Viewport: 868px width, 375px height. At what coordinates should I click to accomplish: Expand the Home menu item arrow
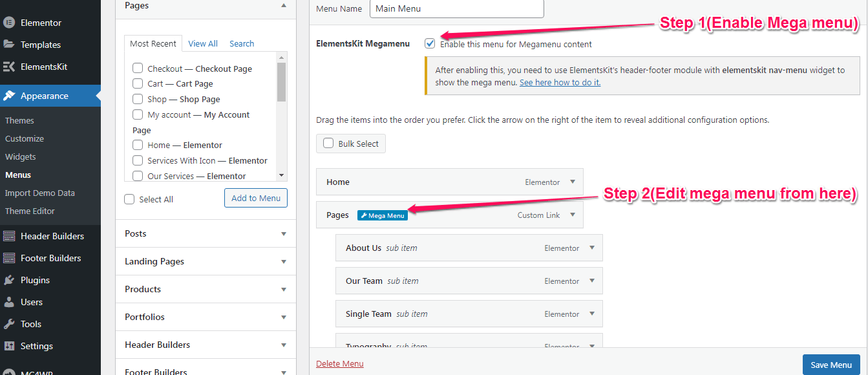(573, 182)
